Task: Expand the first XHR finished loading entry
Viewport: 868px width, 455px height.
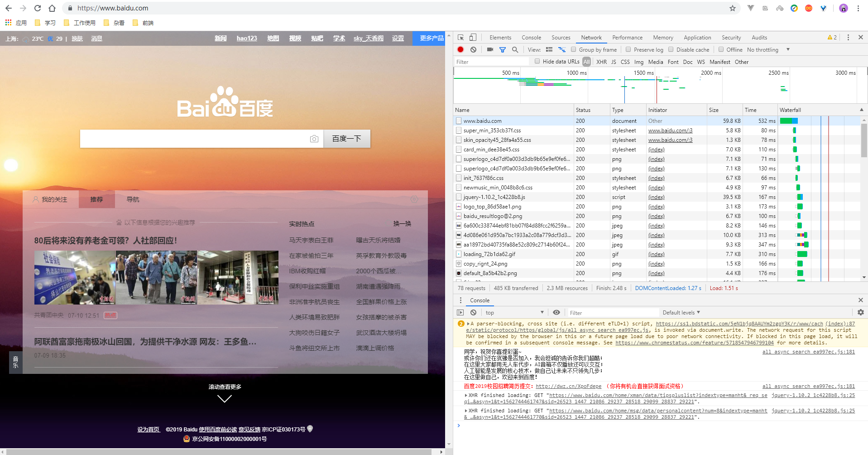Action: (466, 395)
